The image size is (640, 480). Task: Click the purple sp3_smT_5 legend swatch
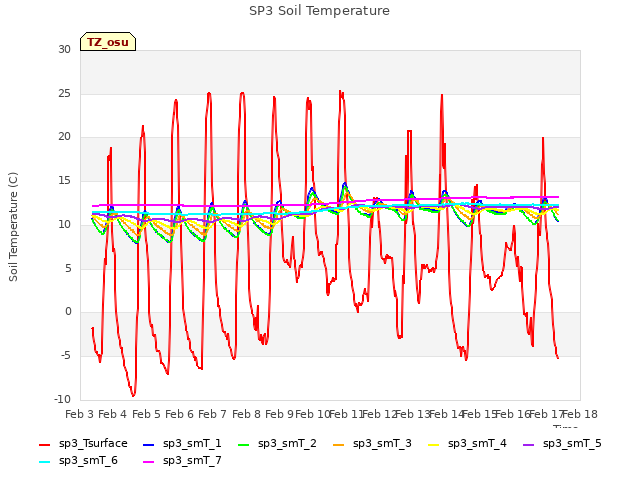coord(529,445)
